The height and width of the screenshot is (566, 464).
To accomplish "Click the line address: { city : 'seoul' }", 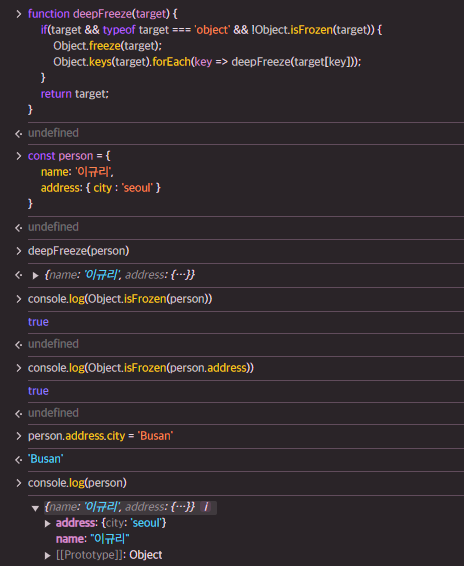I will 100,188.
